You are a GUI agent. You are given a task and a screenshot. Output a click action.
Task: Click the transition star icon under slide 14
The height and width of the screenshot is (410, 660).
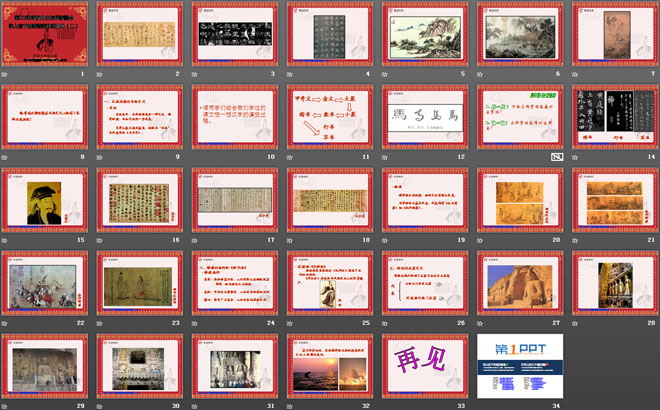(x=575, y=157)
